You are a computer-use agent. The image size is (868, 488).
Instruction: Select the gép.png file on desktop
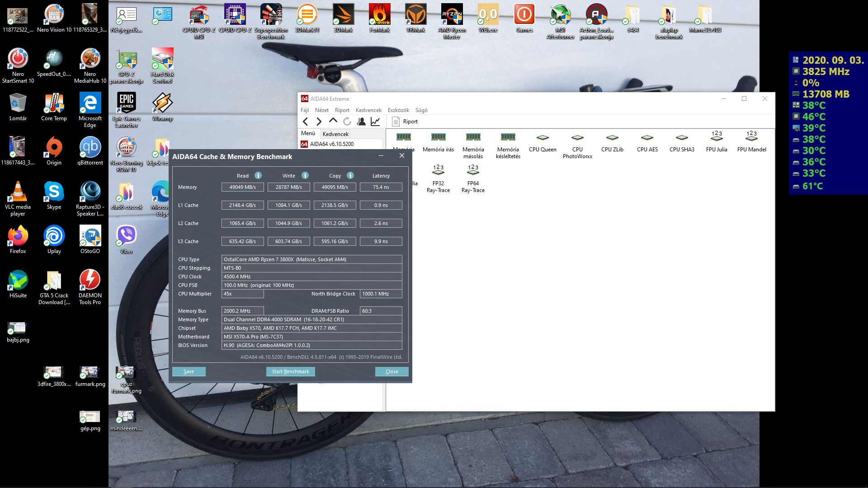[90, 420]
